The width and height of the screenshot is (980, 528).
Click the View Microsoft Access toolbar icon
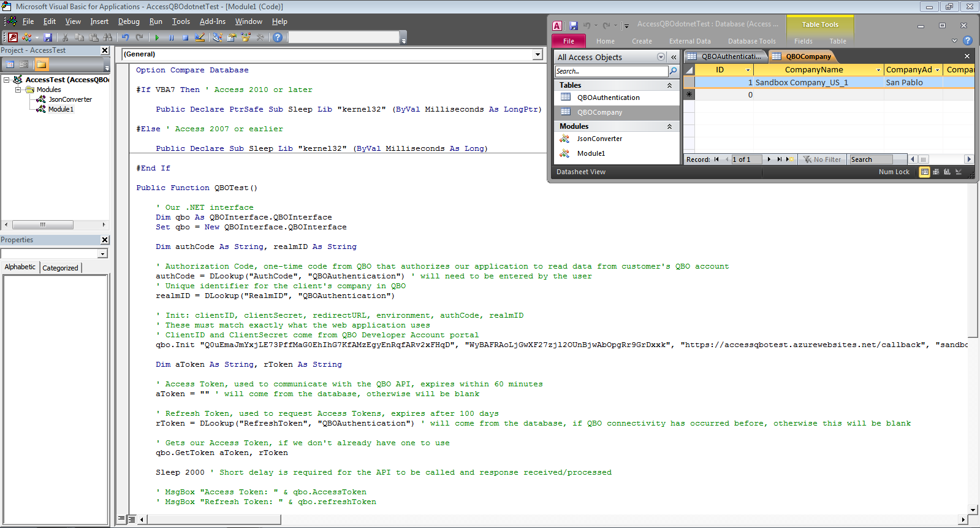(x=13, y=37)
